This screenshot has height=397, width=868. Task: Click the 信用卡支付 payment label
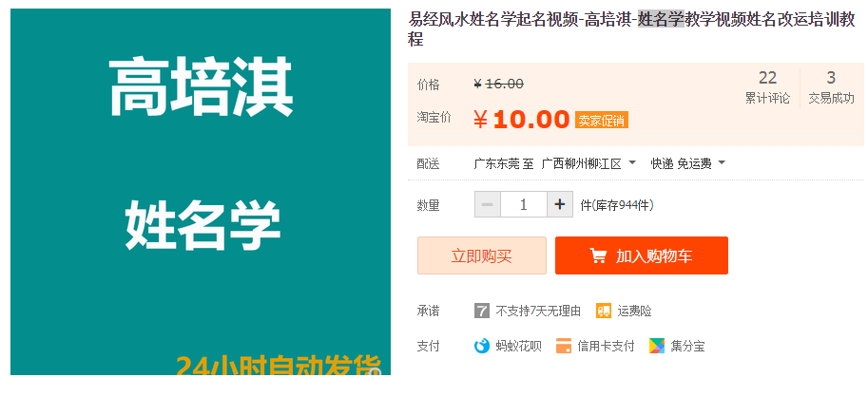[606, 346]
